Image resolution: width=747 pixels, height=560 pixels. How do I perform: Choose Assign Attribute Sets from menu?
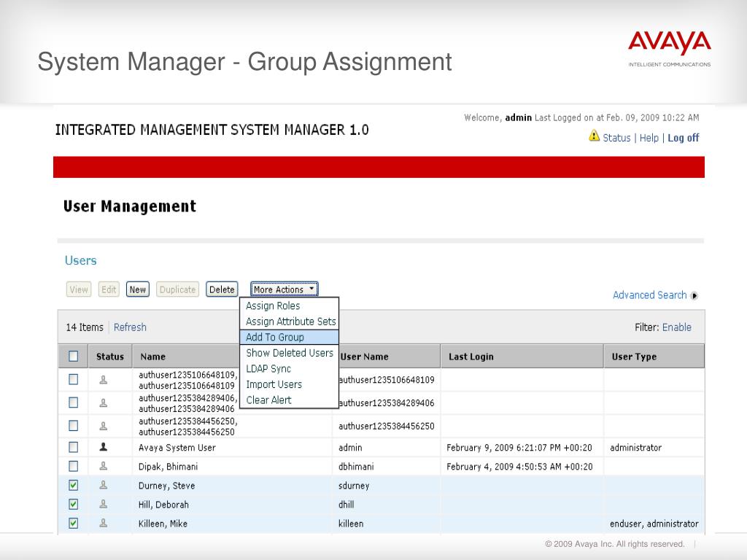click(x=289, y=322)
